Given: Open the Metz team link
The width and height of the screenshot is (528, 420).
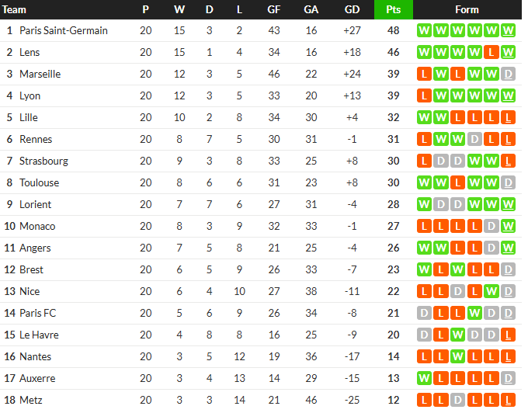Looking at the screenshot, I should [x=30, y=400].
